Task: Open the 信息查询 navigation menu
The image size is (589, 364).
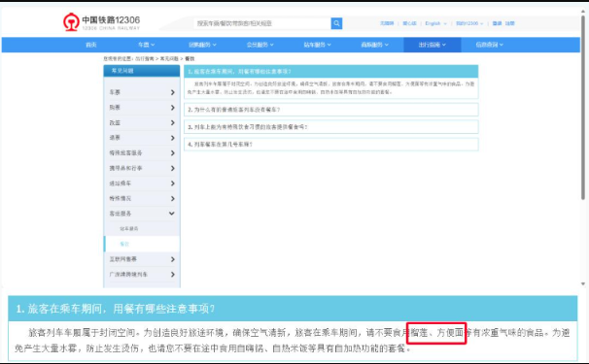Action: [490, 45]
